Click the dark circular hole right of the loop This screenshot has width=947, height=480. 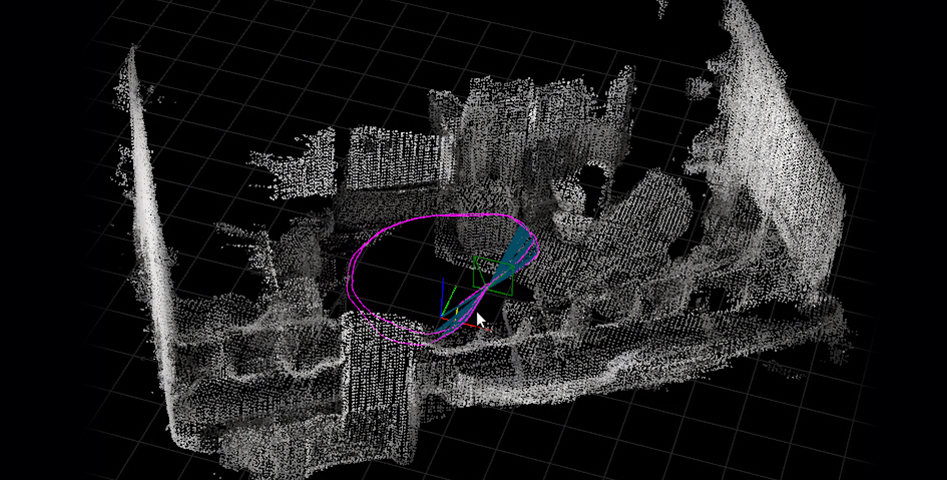point(590,182)
